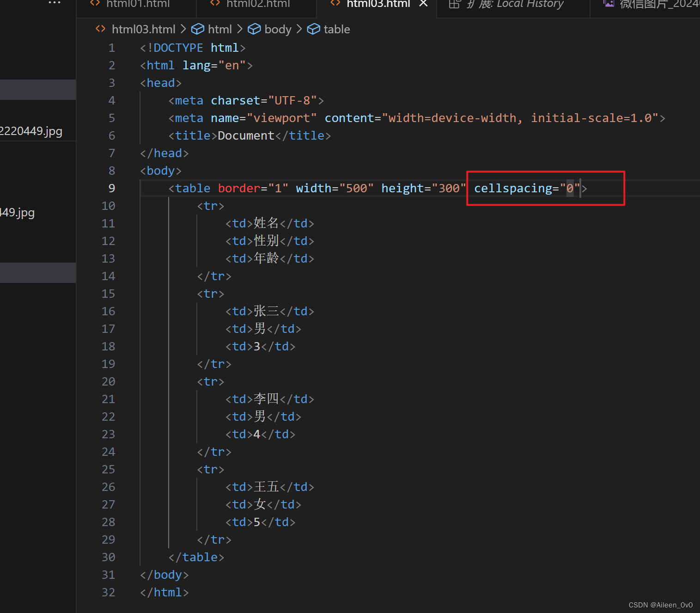Click the closing html tag

tap(164, 592)
